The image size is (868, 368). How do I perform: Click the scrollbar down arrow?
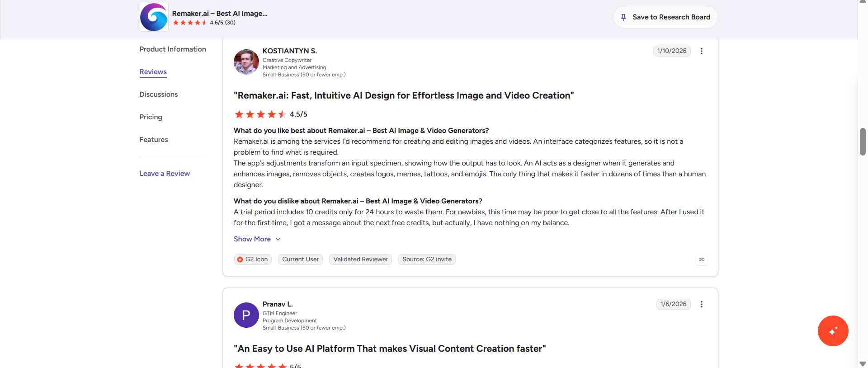pyautogui.click(x=863, y=364)
